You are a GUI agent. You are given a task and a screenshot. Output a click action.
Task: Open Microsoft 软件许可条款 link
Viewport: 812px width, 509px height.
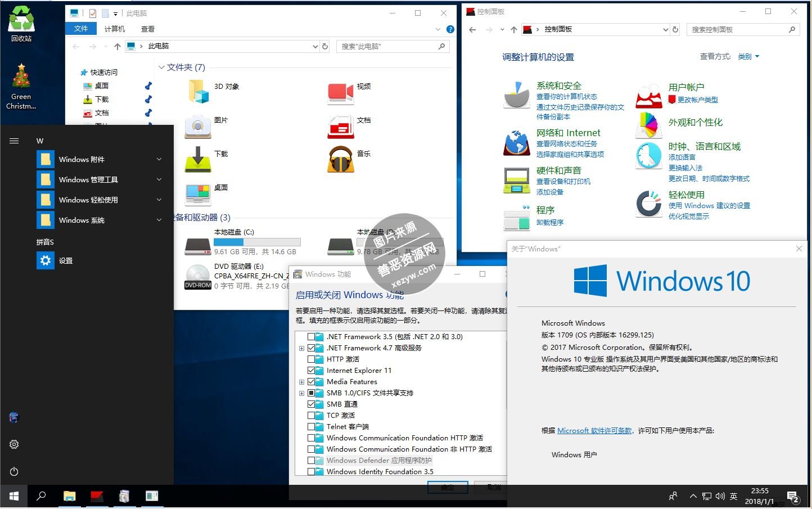[x=595, y=430]
